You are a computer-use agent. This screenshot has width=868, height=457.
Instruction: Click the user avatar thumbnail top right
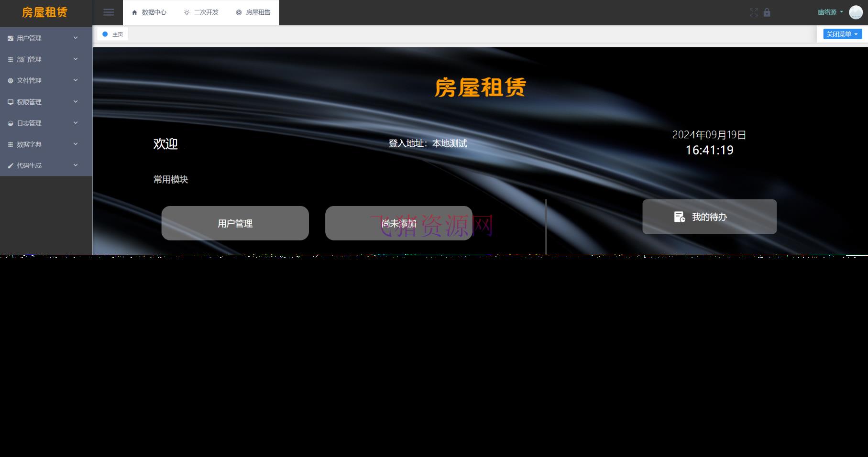(856, 12)
